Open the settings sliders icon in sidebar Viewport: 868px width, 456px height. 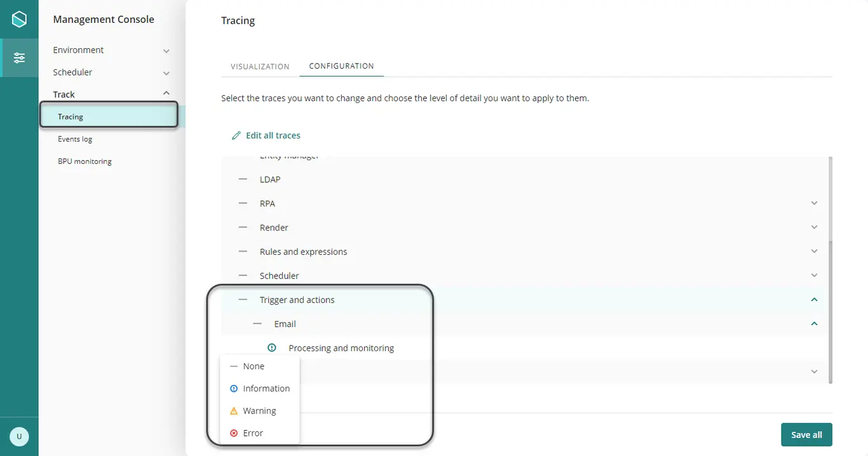20,58
